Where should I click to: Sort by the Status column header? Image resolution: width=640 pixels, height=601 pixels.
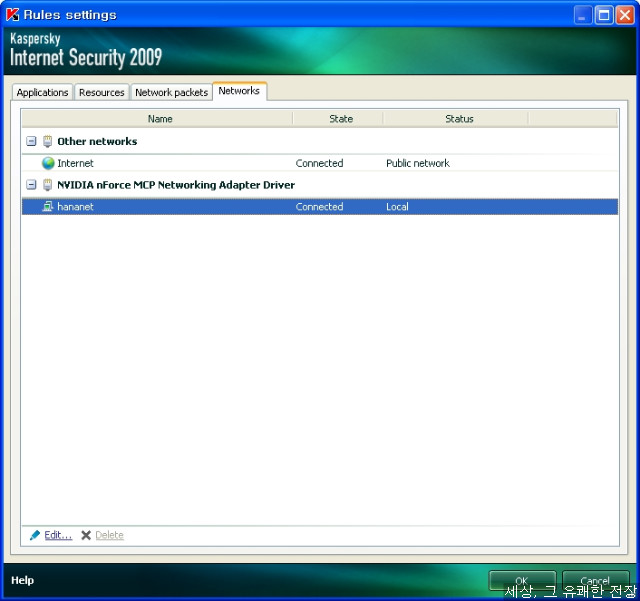(x=456, y=119)
